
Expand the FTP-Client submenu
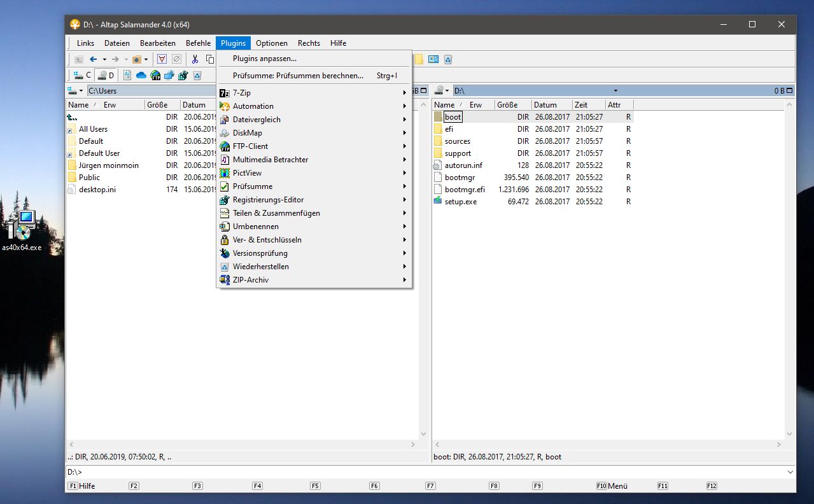[314, 146]
